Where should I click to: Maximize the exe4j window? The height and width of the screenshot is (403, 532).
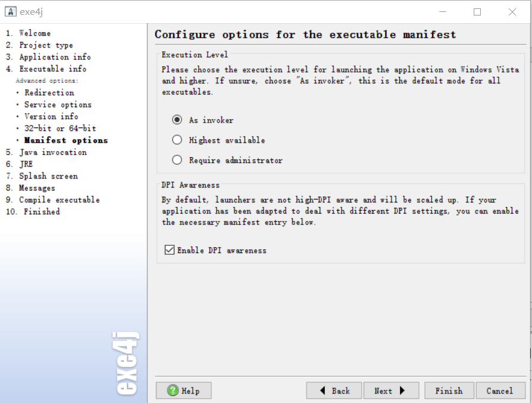(x=477, y=12)
